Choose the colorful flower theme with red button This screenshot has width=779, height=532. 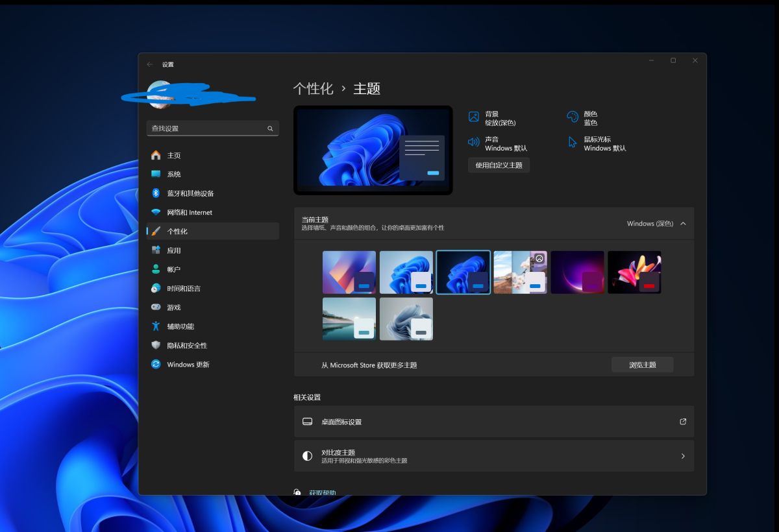[x=635, y=272]
